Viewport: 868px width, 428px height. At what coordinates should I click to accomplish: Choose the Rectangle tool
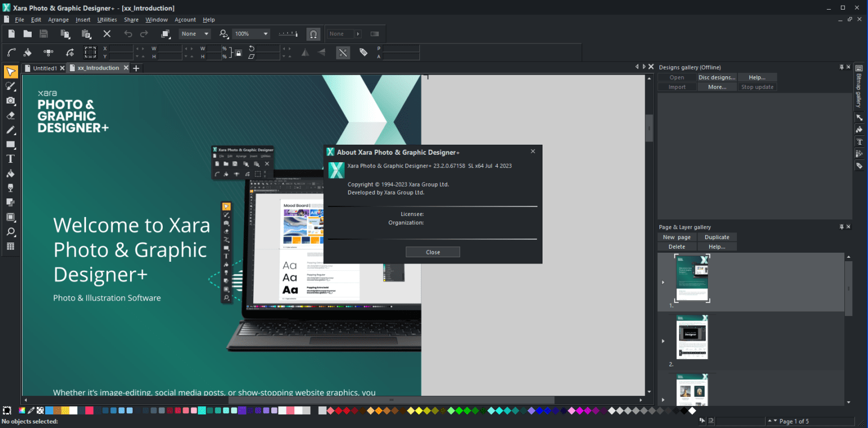point(10,143)
